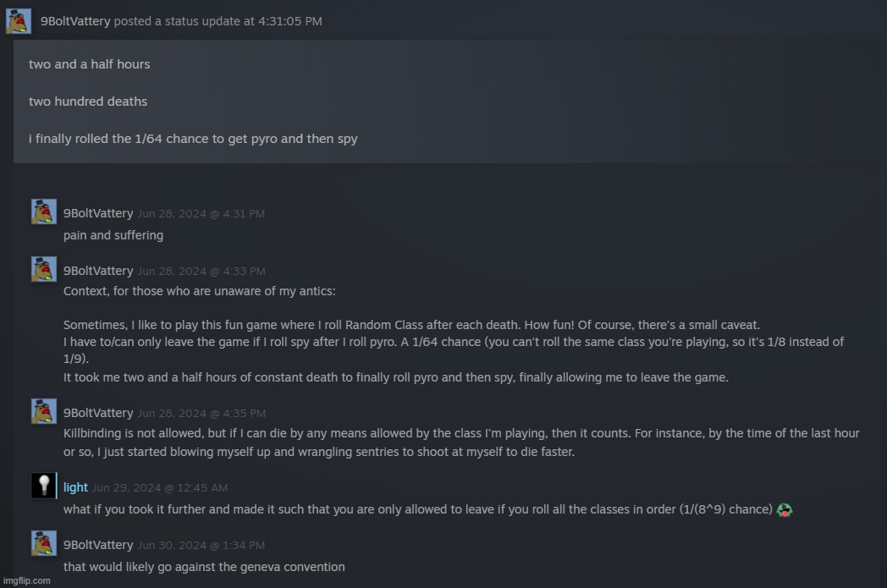Click the "light" username link
The width and height of the screenshot is (887, 588).
[x=75, y=487]
